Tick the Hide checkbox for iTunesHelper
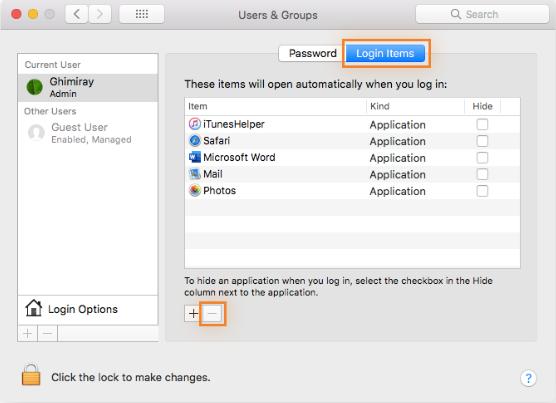556x403 pixels. point(482,124)
